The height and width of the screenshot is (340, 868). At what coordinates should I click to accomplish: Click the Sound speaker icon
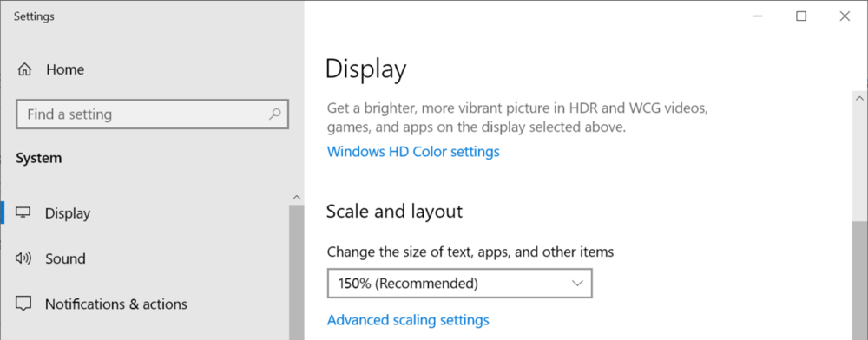coord(23,258)
